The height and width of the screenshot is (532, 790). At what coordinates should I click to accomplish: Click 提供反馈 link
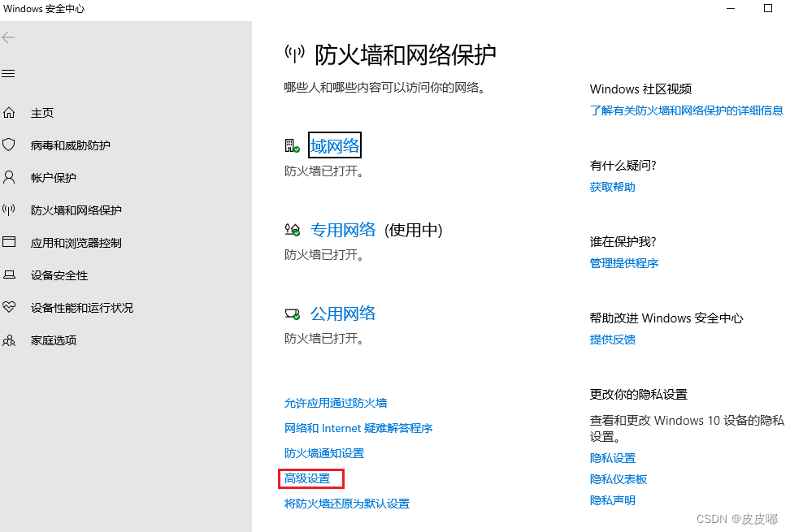click(612, 340)
